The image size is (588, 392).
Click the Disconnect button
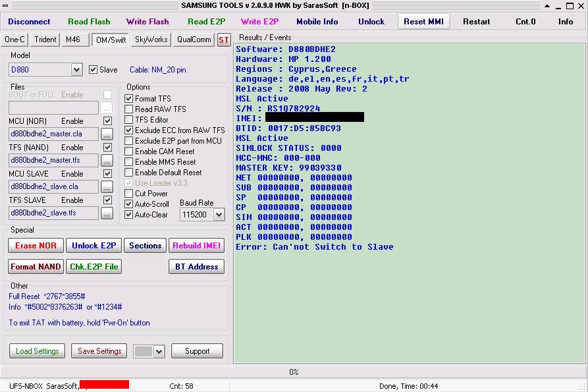(x=29, y=22)
